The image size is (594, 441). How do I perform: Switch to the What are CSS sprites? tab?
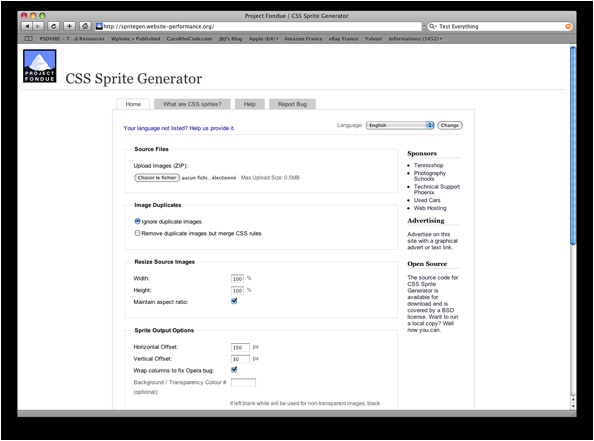click(x=192, y=104)
